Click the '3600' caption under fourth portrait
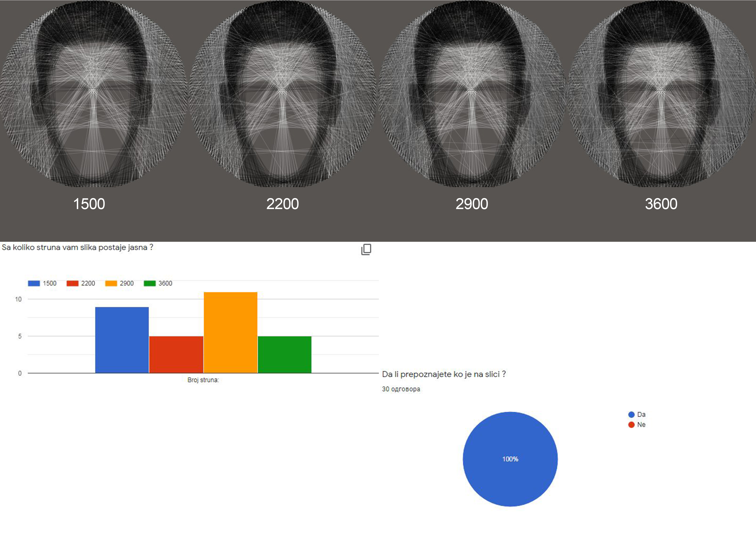756x535 pixels. pyautogui.click(x=661, y=204)
